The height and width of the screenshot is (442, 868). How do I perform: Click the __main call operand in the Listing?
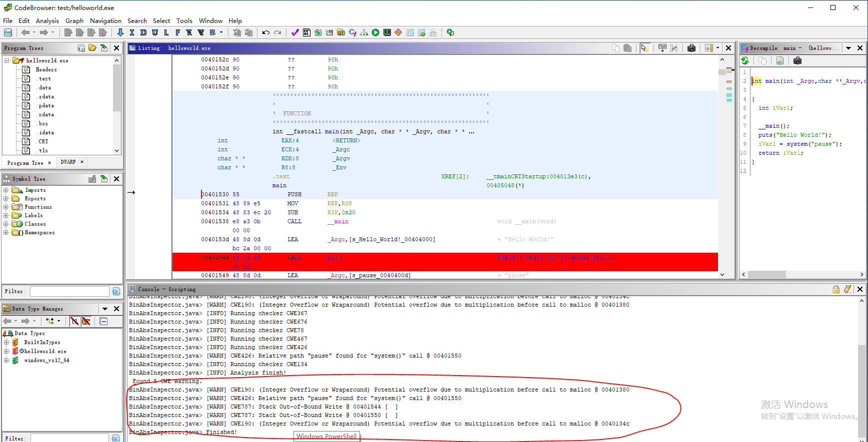(338, 222)
